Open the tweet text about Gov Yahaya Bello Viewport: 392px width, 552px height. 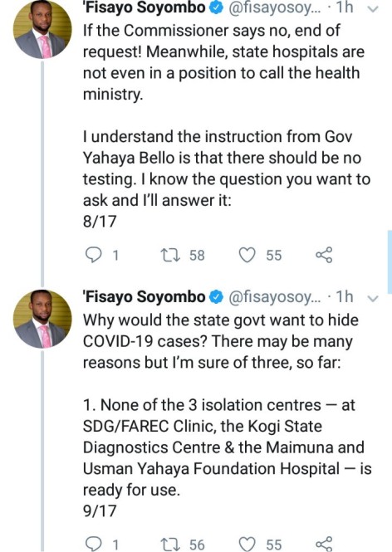[227, 169]
